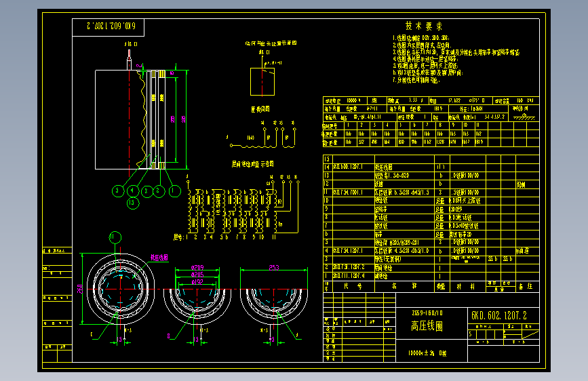Click the rotated drawing number box at top-left

108,27
